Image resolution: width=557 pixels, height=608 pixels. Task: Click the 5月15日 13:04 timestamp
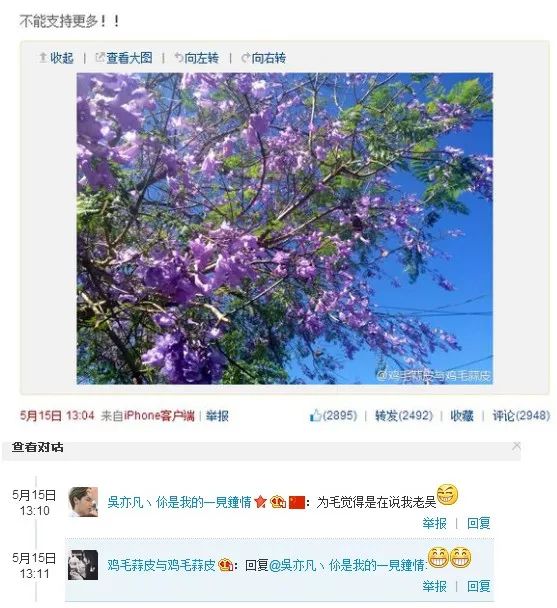[57, 416]
